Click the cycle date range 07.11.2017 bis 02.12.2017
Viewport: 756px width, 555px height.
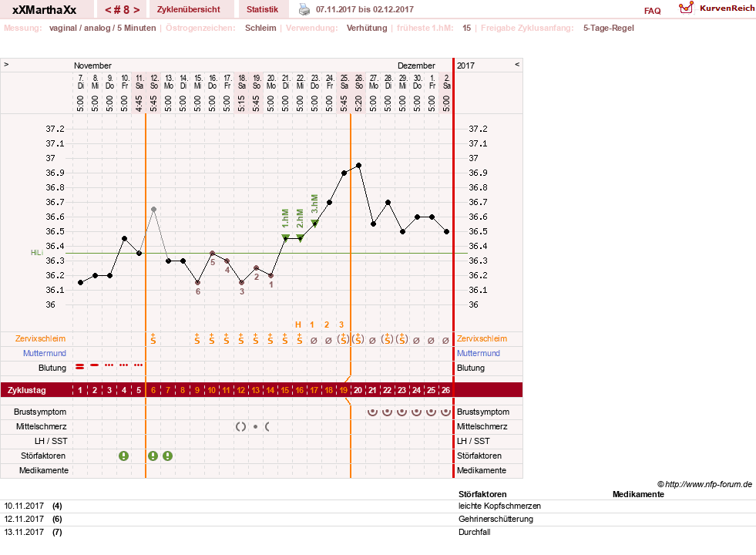(x=365, y=9)
